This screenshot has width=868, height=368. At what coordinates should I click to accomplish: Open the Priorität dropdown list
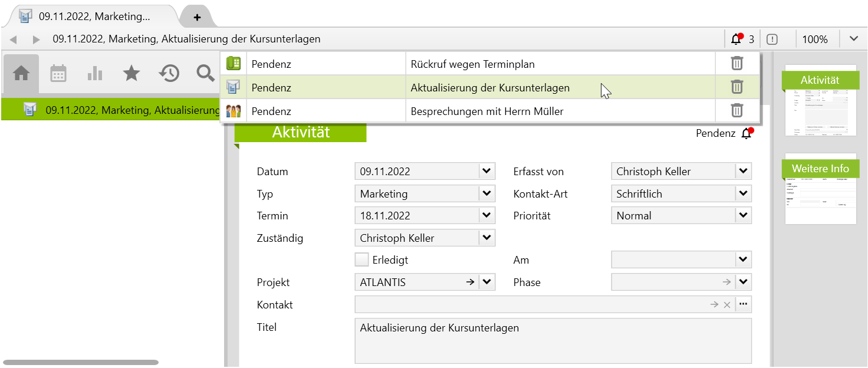[x=743, y=216]
